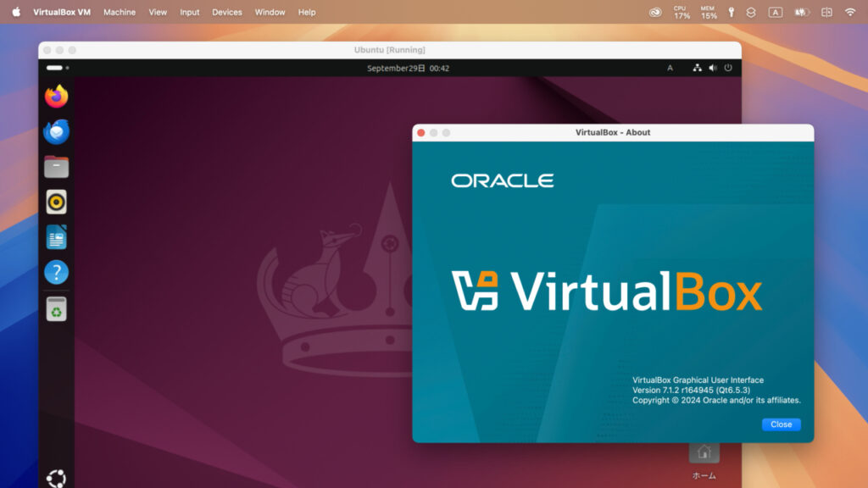Click the Ubuntu input method A indicator
The height and width of the screenshot is (488, 868).
670,68
